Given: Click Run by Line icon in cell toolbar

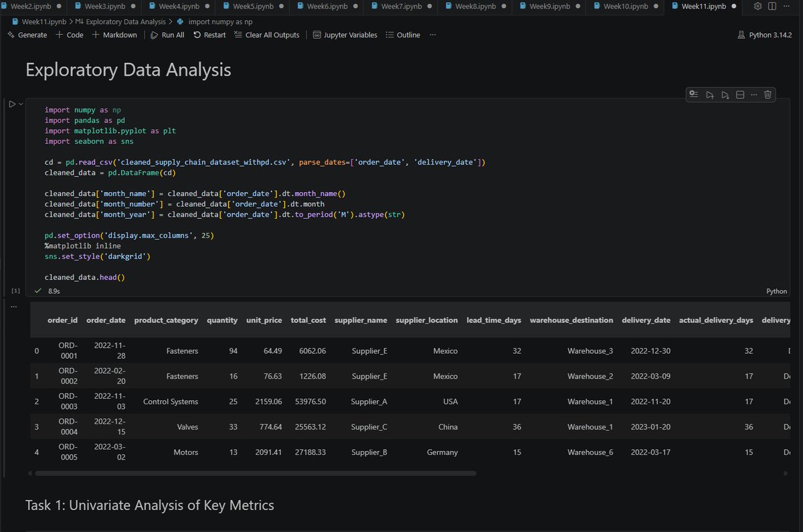Looking at the screenshot, I should (x=694, y=95).
